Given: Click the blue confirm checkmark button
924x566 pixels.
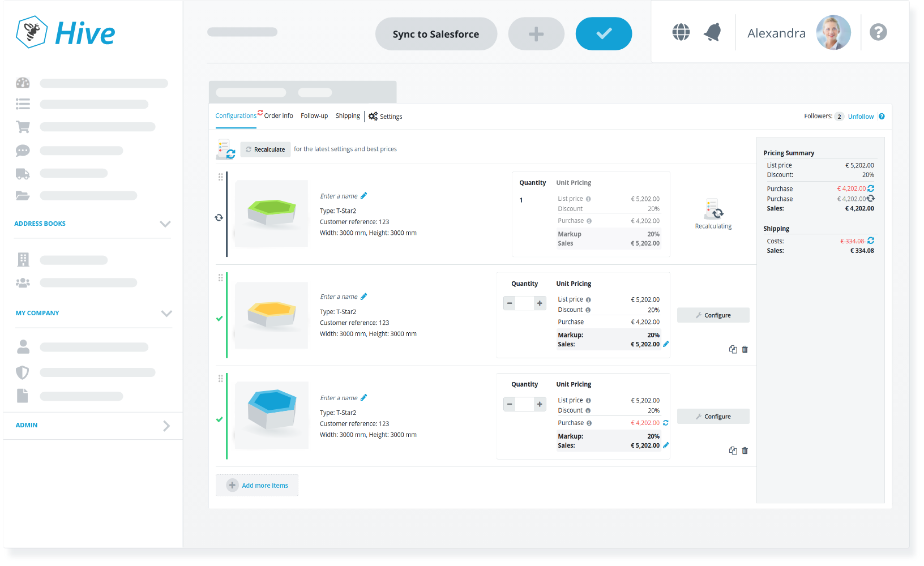Looking at the screenshot, I should tap(604, 34).
